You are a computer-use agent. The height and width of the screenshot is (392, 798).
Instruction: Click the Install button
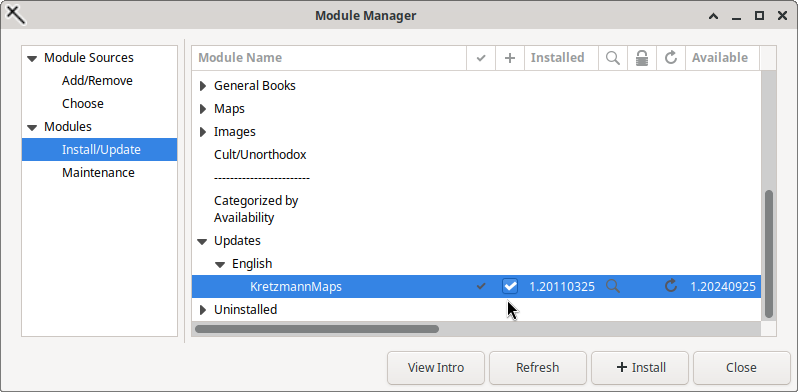(640, 368)
